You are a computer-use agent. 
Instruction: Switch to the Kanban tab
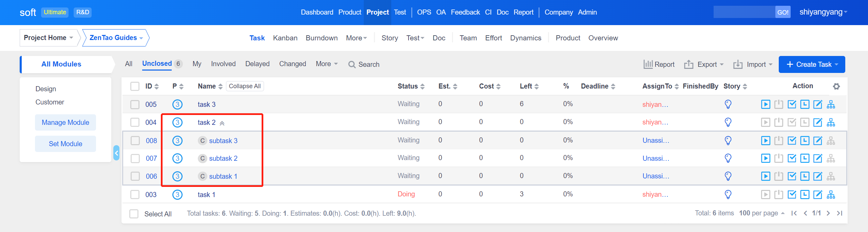(x=285, y=38)
